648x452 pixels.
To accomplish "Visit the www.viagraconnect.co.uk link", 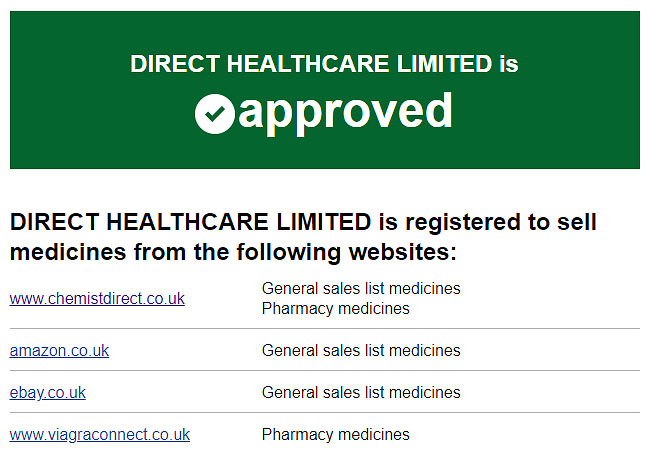I will point(100,434).
